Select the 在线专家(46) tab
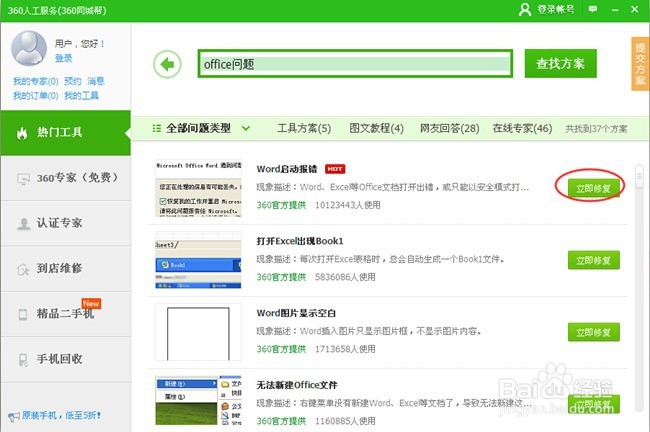Screen dimensions: 650x432 (522, 129)
